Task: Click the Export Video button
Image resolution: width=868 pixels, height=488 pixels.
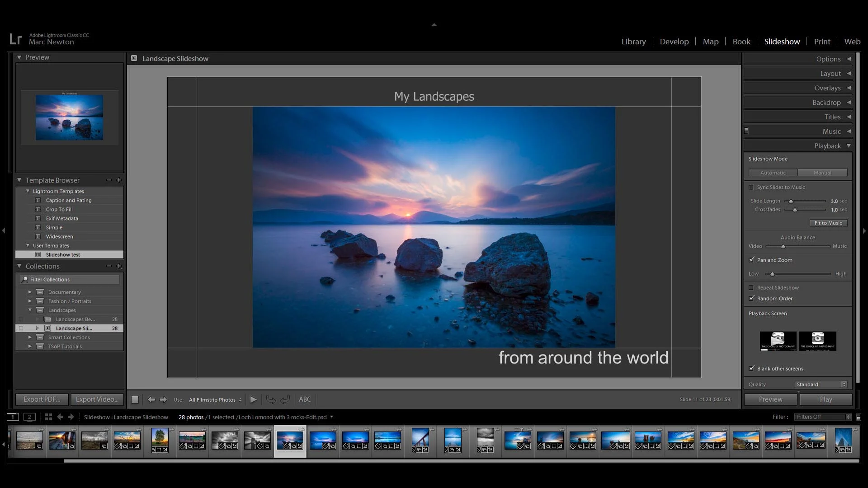Action: click(x=97, y=399)
